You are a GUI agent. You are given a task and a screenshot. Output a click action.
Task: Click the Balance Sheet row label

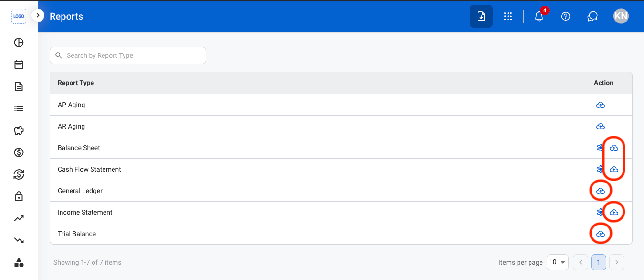(x=79, y=148)
